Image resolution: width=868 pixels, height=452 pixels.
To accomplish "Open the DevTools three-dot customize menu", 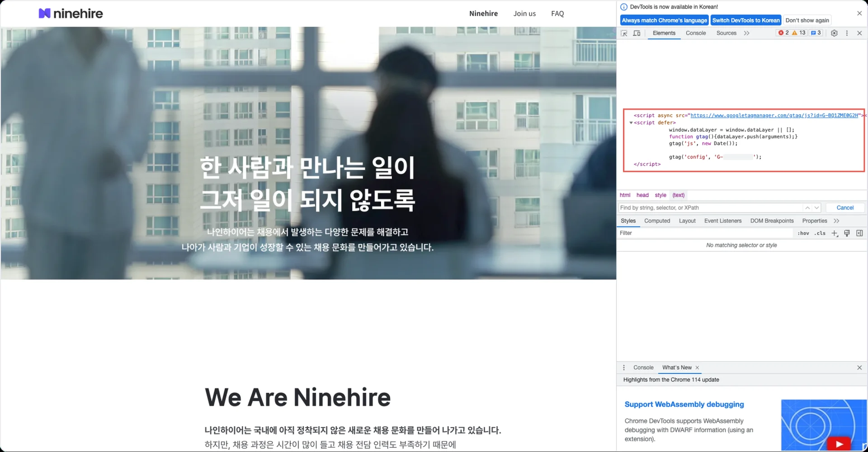I will pyautogui.click(x=847, y=33).
